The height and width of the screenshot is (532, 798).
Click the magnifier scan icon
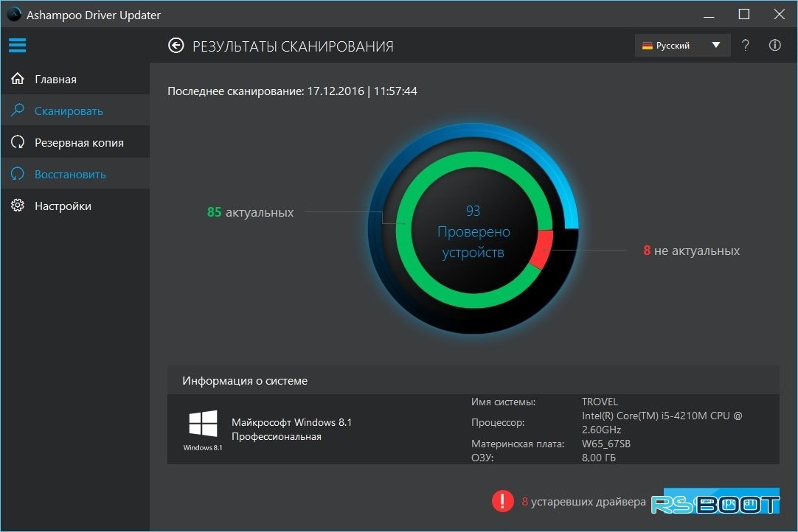[18, 110]
